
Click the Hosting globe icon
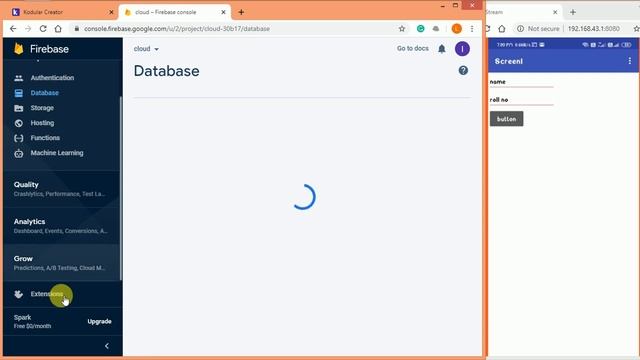click(x=19, y=123)
